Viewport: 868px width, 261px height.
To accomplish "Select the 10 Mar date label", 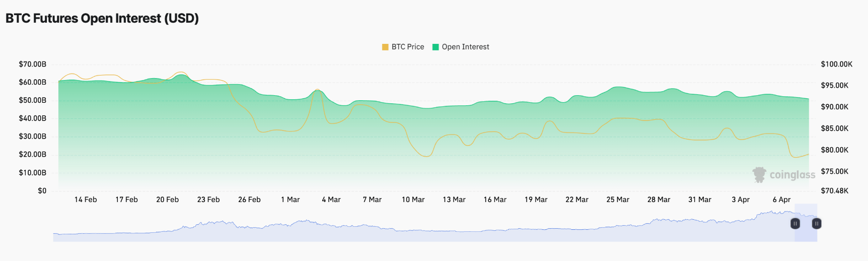I will [x=413, y=200].
